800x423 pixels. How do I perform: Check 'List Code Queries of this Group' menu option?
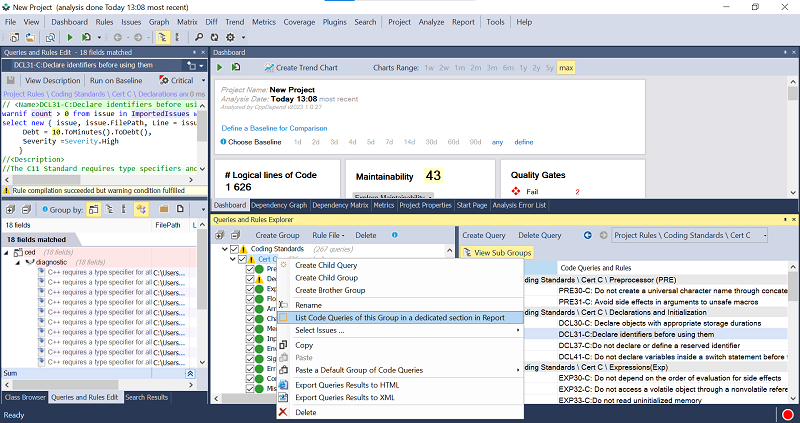click(283, 317)
